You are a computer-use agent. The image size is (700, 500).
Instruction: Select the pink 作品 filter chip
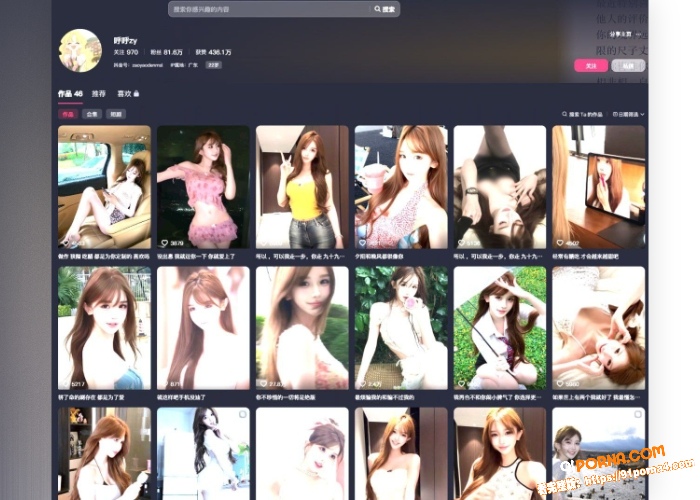click(68, 114)
